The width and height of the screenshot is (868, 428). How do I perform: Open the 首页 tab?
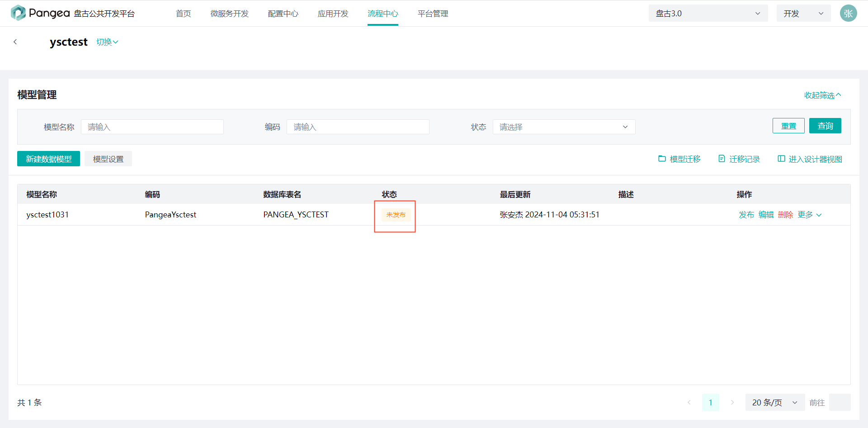point(183,14)
